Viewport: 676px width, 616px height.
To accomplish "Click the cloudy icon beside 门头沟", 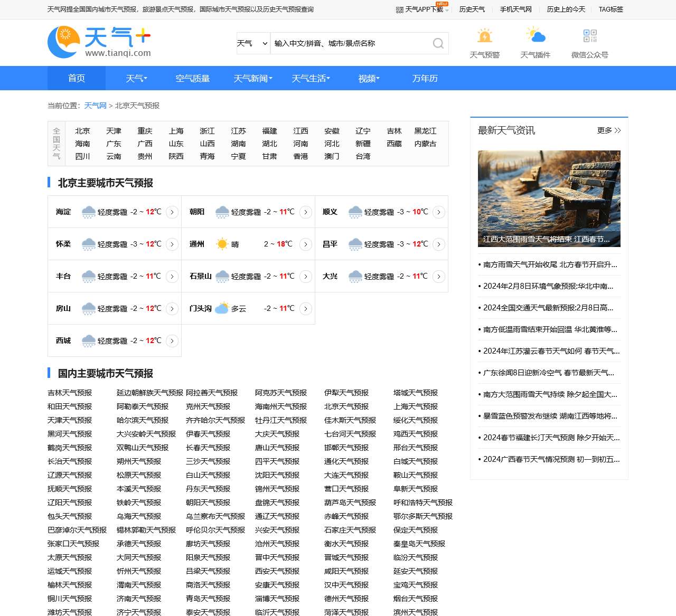I will tap(222, 308).
